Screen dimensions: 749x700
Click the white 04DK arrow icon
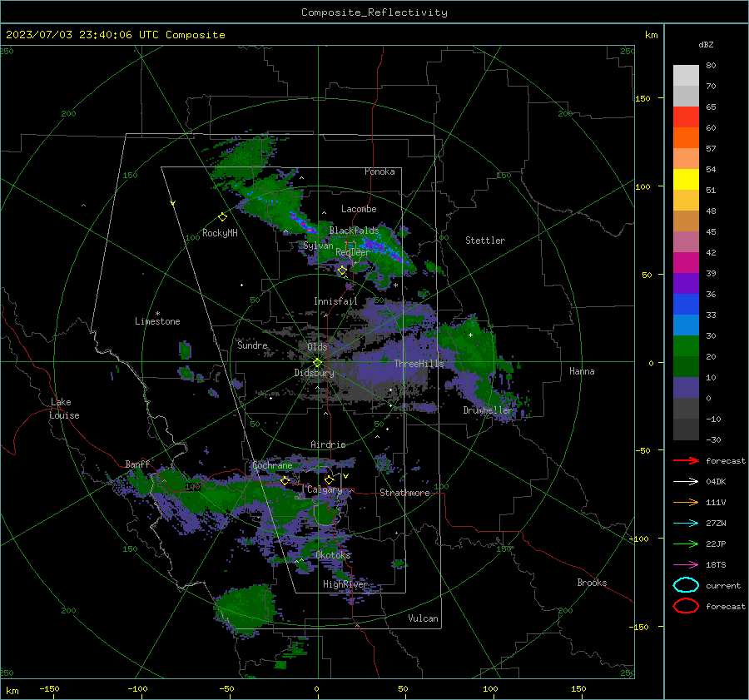coord(686,482)
